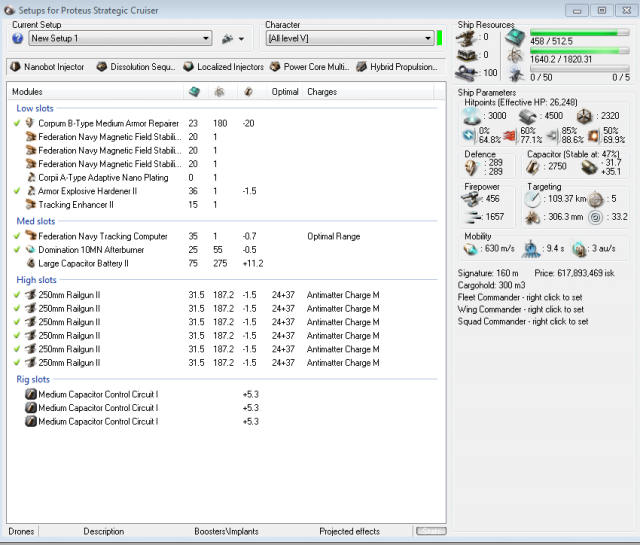Click the structure hitpoints icon showing 2320

coord(584,116)
